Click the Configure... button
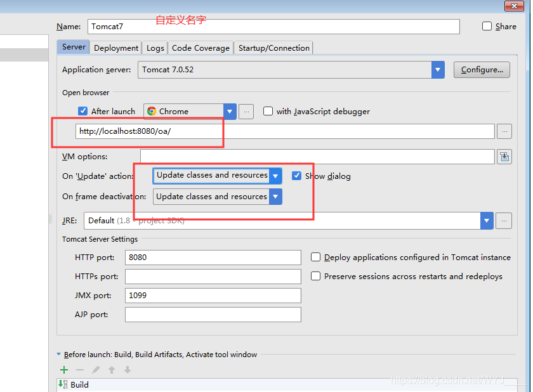 (x=482, y=70)
